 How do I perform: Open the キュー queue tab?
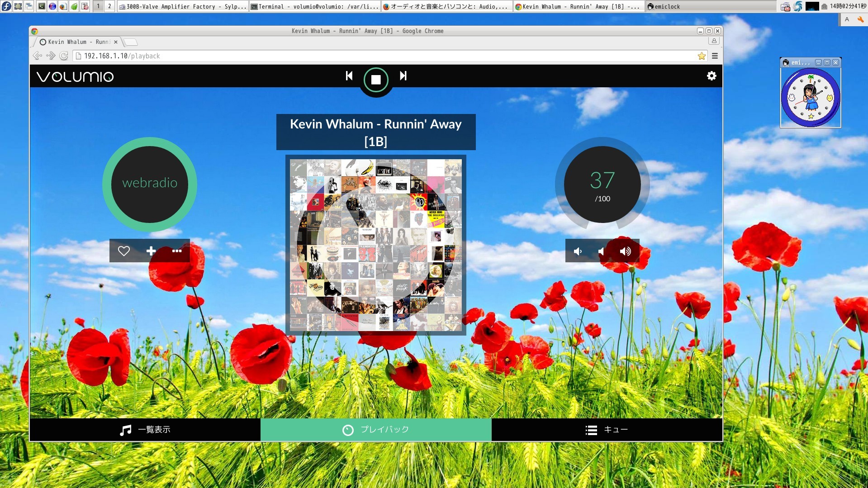click(607, 430)
